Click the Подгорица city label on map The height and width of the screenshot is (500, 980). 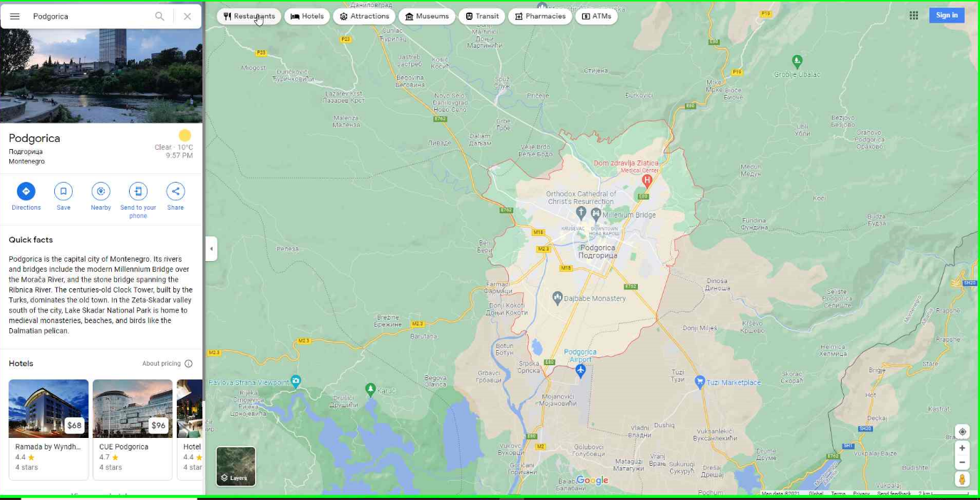(x=598, y=255)
